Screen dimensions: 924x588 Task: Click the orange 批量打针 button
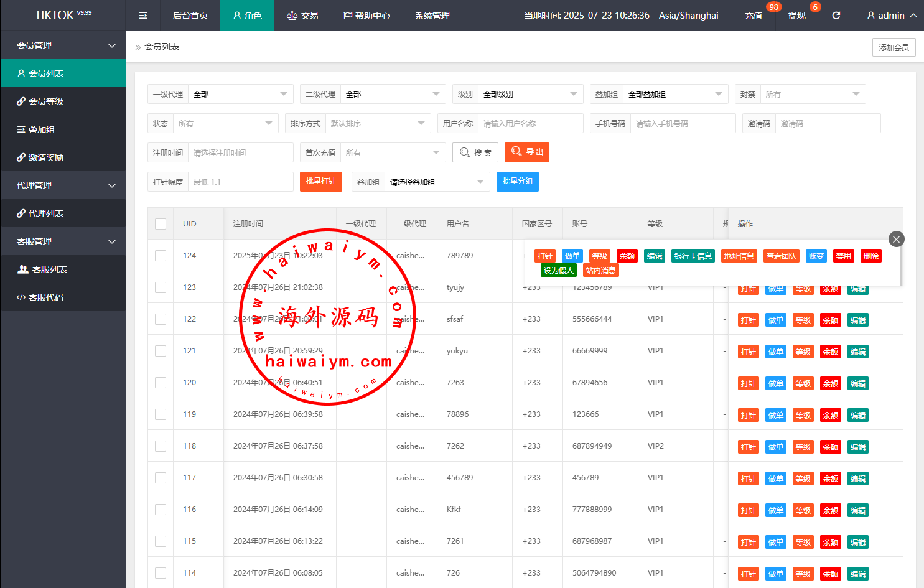point(321,182)
